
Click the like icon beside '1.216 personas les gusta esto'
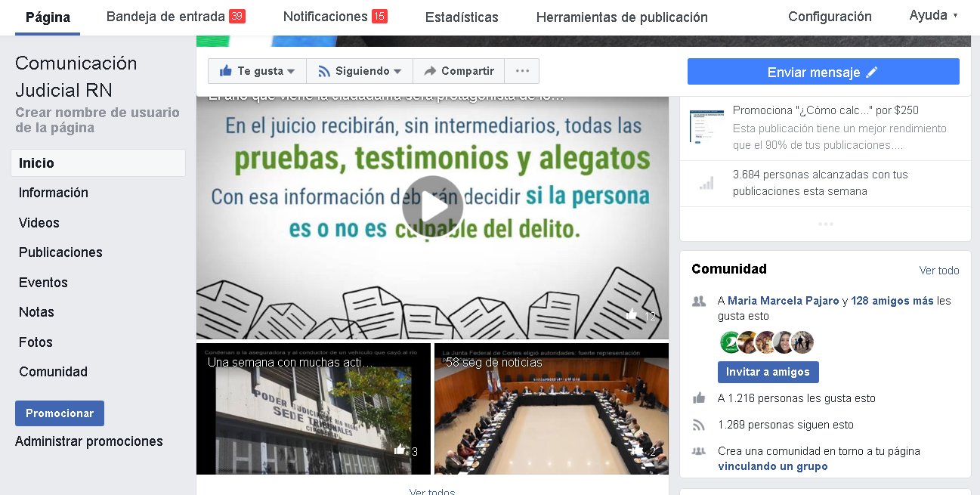(x=697, y=398)
